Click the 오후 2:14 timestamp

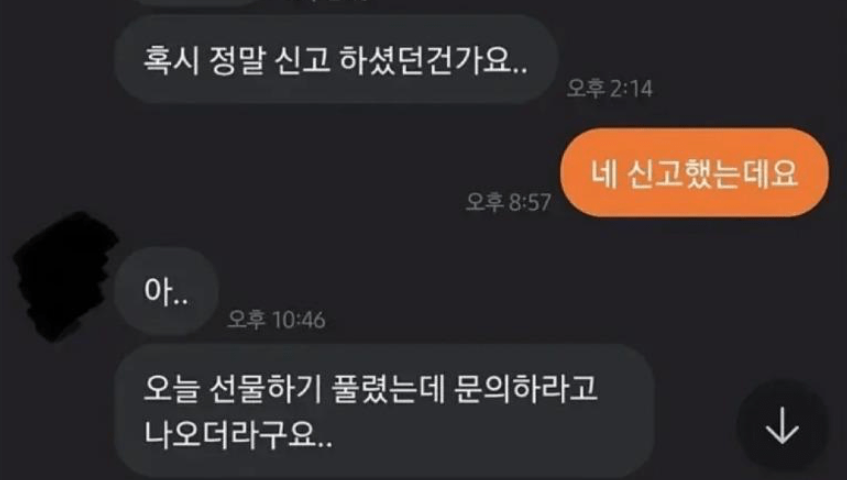(609, 88)
